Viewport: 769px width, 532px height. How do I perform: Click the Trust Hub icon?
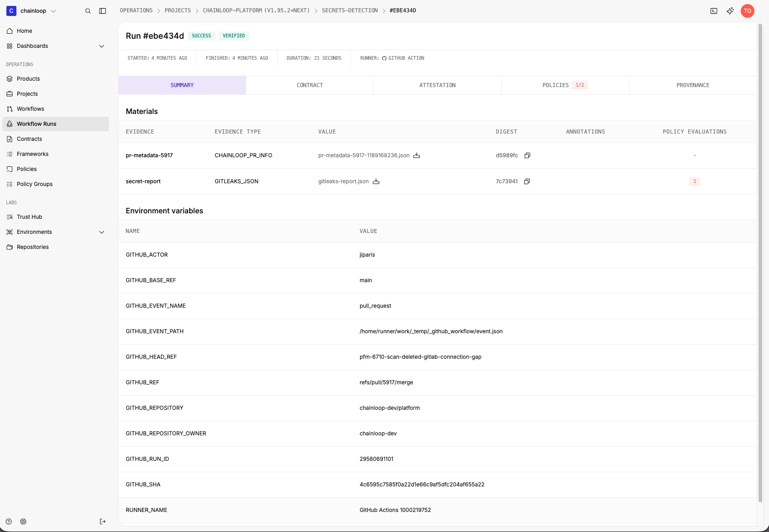click(x=10, y=217)
